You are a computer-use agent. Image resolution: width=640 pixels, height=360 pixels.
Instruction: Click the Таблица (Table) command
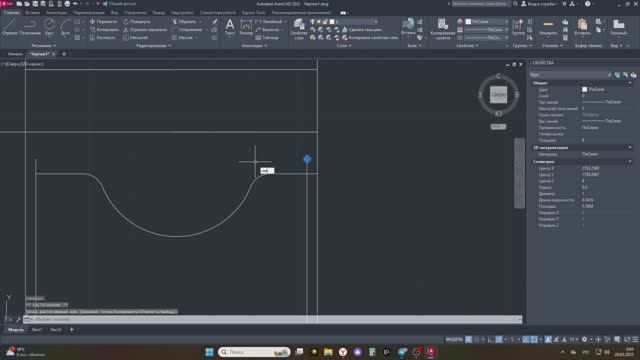(267, 38)
